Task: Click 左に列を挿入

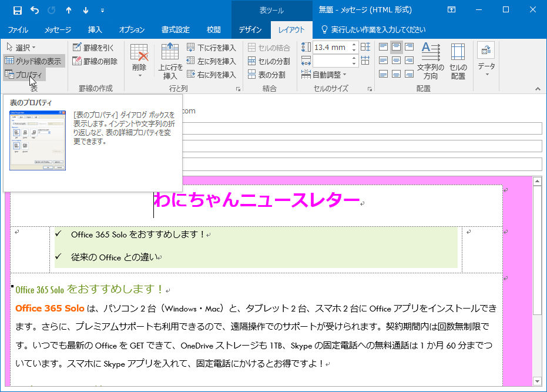Action: (x=212, y=61)
